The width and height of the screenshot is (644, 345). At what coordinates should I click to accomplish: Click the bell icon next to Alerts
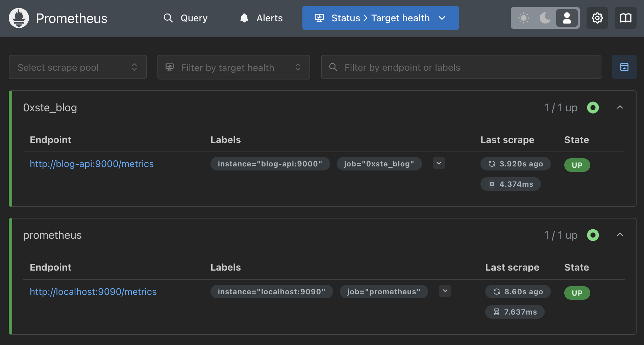(x=244, y=18)
